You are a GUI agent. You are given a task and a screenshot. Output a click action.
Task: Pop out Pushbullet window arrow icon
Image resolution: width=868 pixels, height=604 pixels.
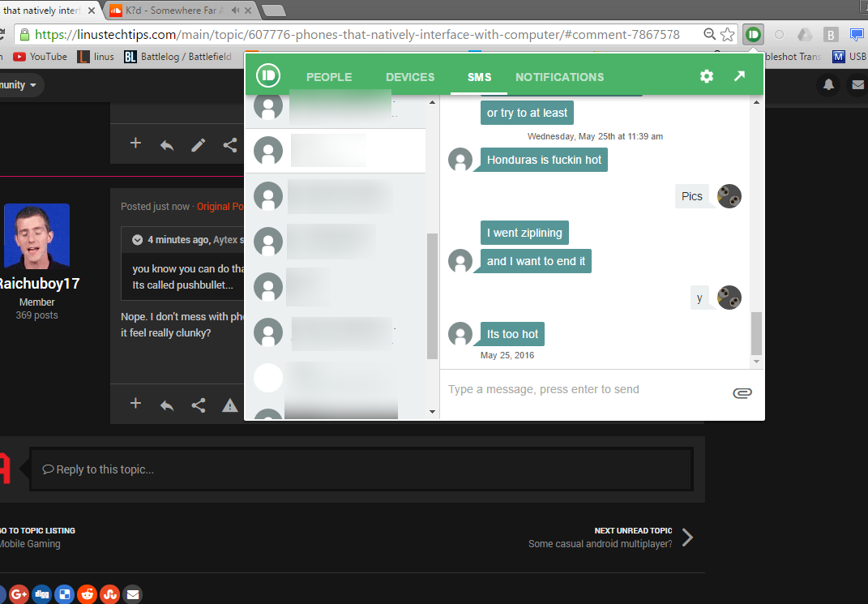[740, 76]
